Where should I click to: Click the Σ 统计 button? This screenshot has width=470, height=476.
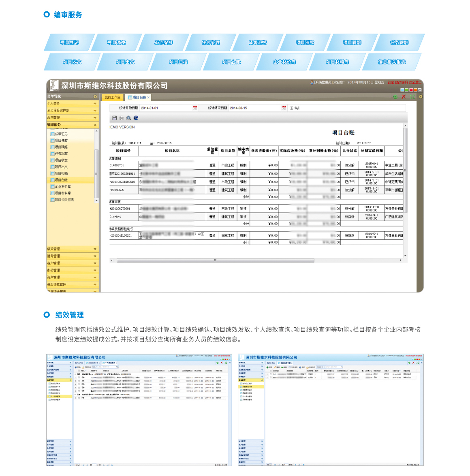pyautogui.click(x=296, y=108)
